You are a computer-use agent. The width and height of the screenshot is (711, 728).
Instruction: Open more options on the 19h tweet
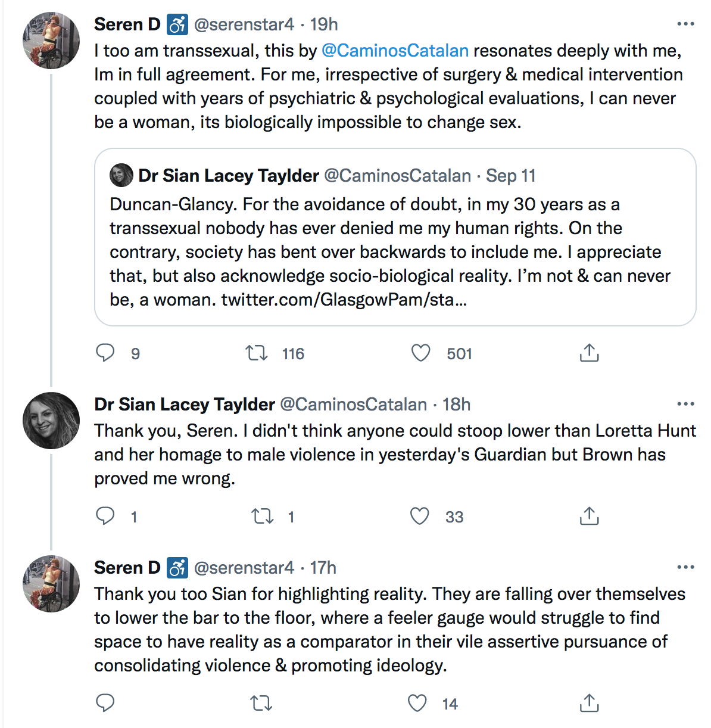686,24
